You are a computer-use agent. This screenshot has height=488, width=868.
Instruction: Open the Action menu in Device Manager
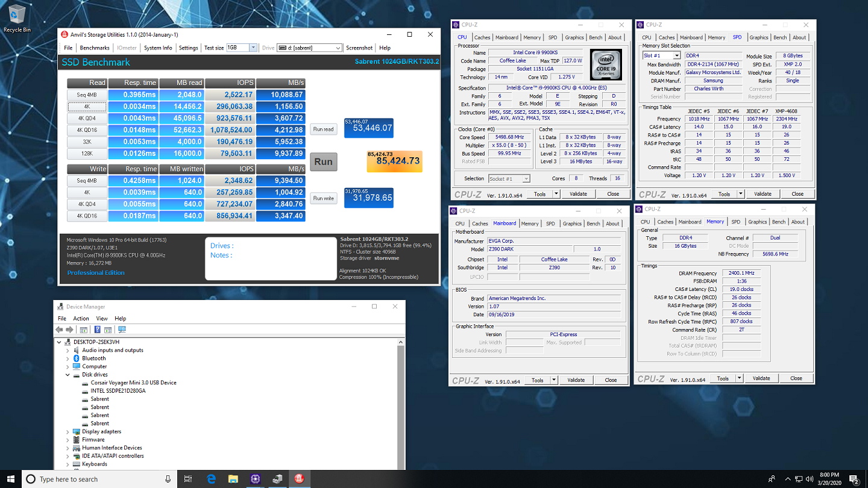tap(81, 318)
